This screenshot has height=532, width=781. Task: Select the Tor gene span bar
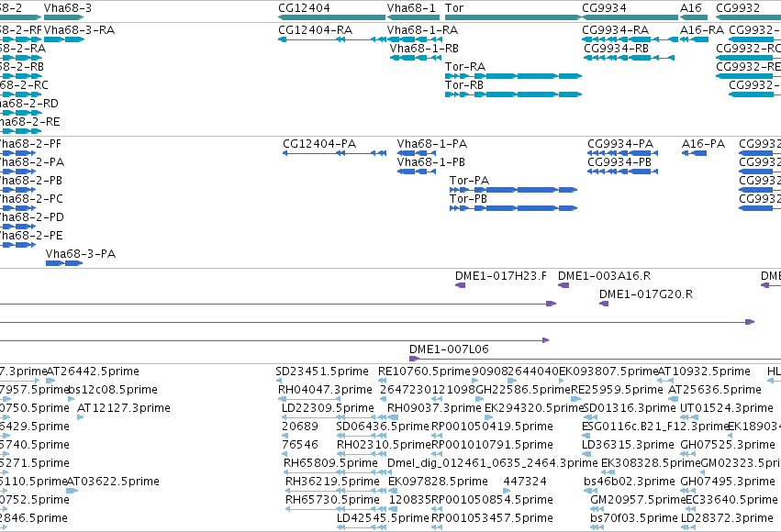click(x=512, y=17)
